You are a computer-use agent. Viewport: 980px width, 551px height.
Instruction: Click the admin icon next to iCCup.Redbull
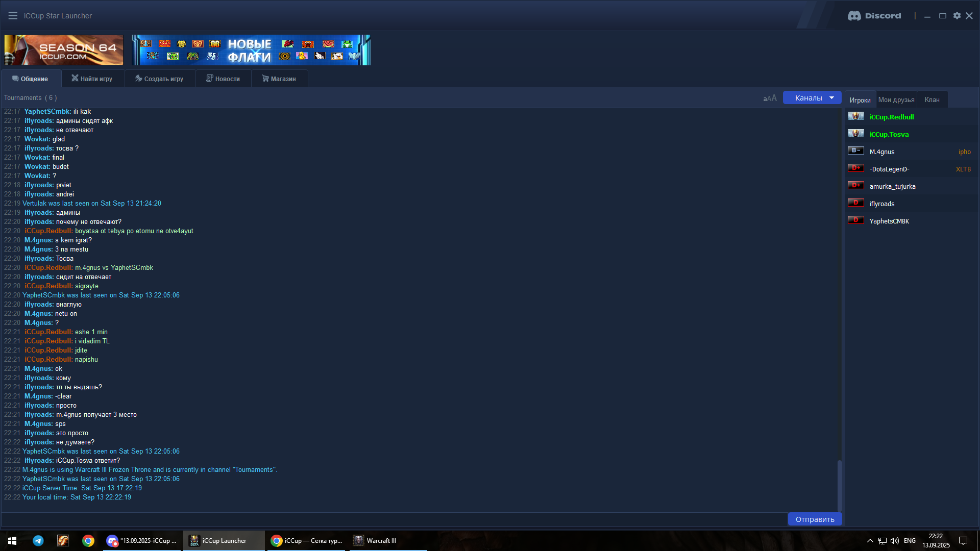coord(856,116)
